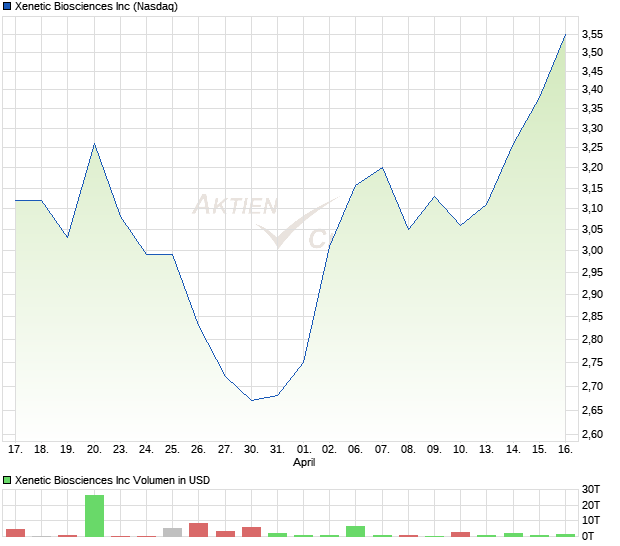
Task: Select the 3,05 price axis label
Action: 592,229
